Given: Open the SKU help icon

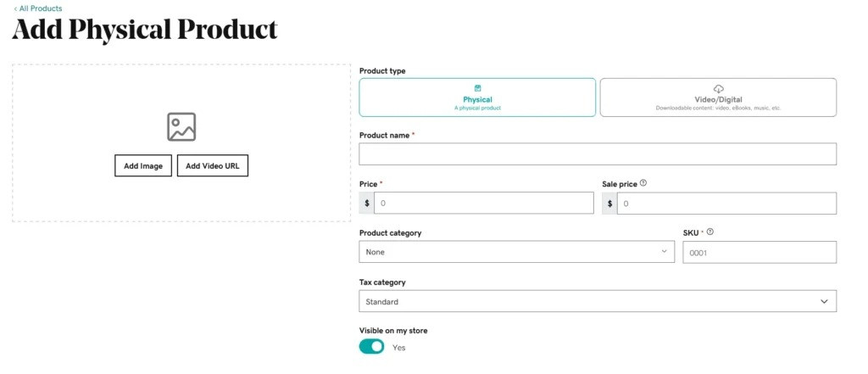Looking at the screenshot, I should pyautogui.click(x=710, y=232).
